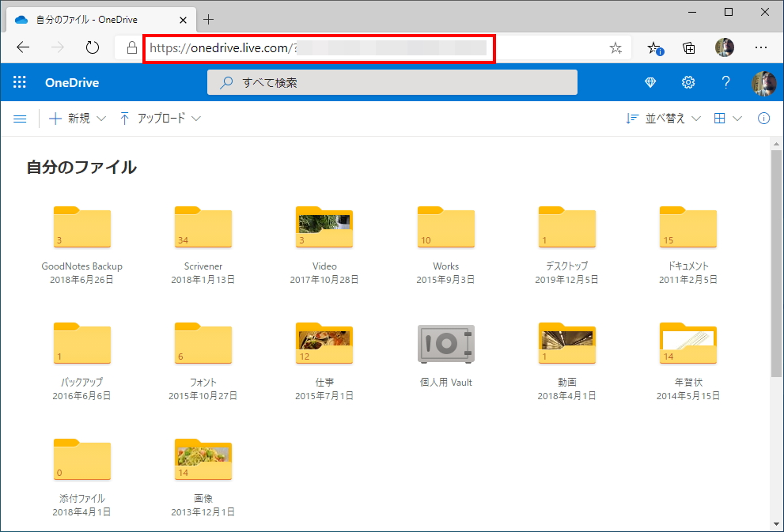Expand the 新規 dropdown menu
The height and width of the screenshot is (532, 784).
(x=78, y=119)
